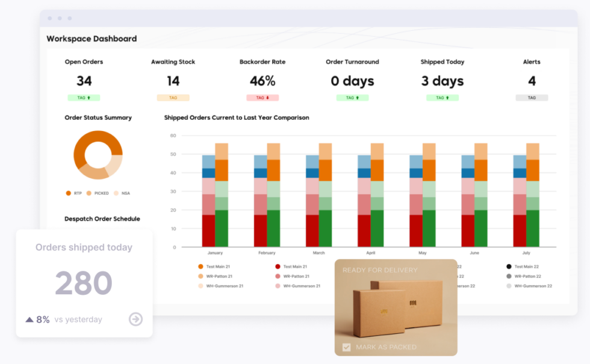Click the READY FOR DELIVERY package photo
The width and height of the screenshot is (590, 364).
396,307
